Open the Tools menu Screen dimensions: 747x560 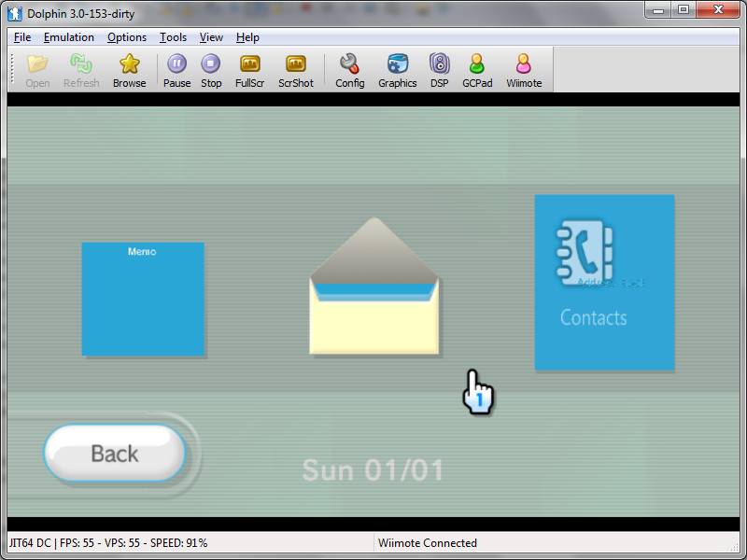tap(173, 37)
